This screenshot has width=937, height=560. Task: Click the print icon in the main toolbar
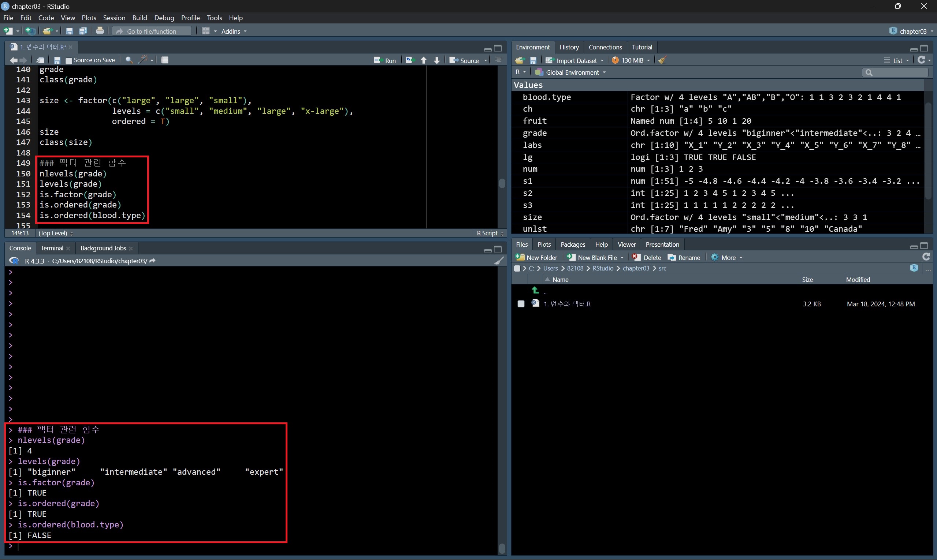[x=100, y=31]
